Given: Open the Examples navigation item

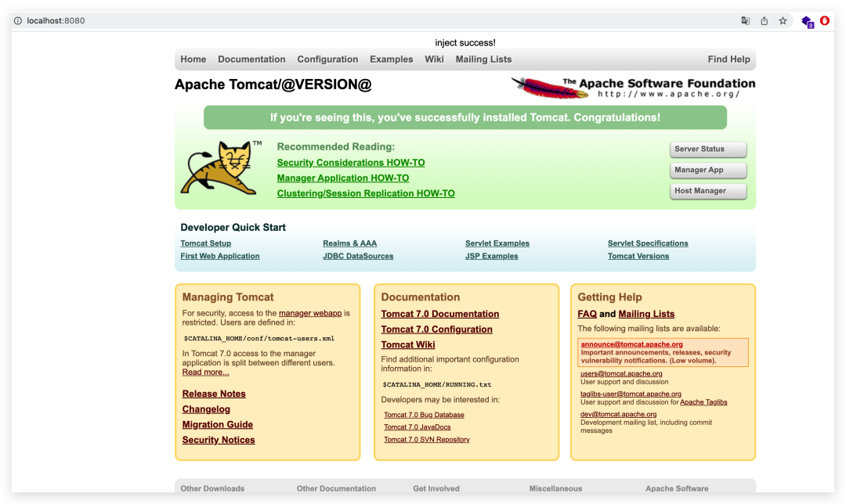Looking at the screenshot, I should click(x=391, y=59).
